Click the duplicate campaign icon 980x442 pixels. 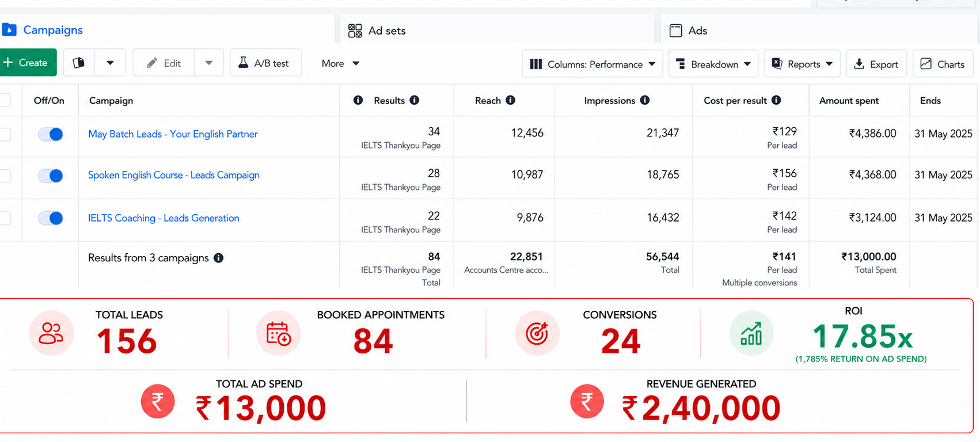79,63
